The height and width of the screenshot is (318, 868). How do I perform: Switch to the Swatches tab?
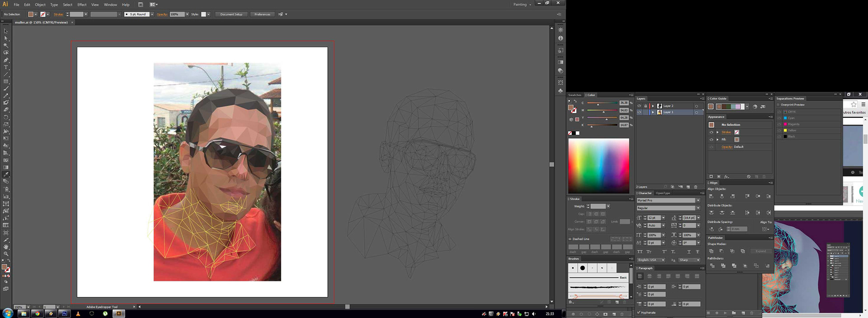pyautogui.click(x=575, y=95)
